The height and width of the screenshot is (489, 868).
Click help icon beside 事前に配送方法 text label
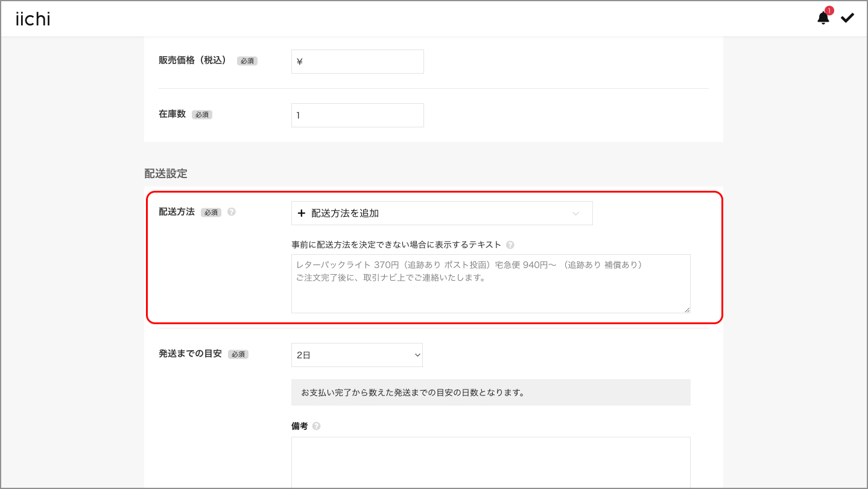click(510, 245)
